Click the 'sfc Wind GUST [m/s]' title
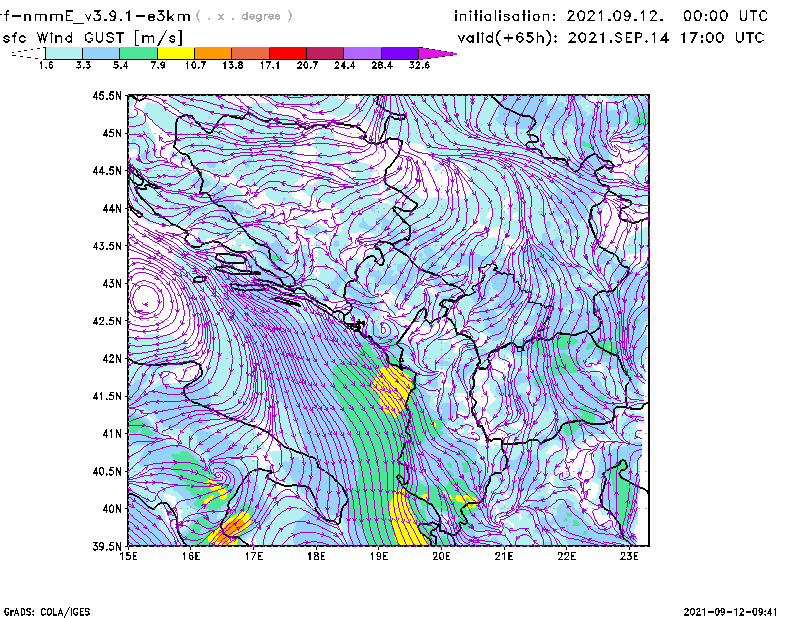This screenshot has width=800, height=618. [x=92, y=38]
